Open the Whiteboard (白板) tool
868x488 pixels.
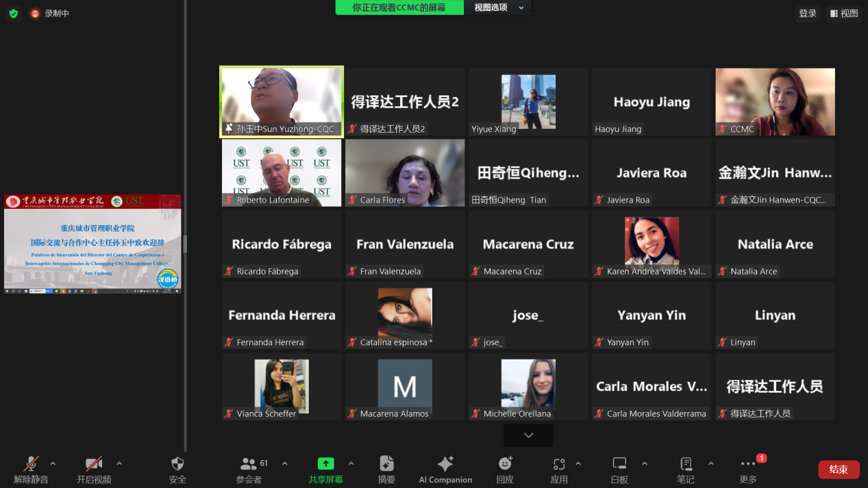tap(619, 464)
